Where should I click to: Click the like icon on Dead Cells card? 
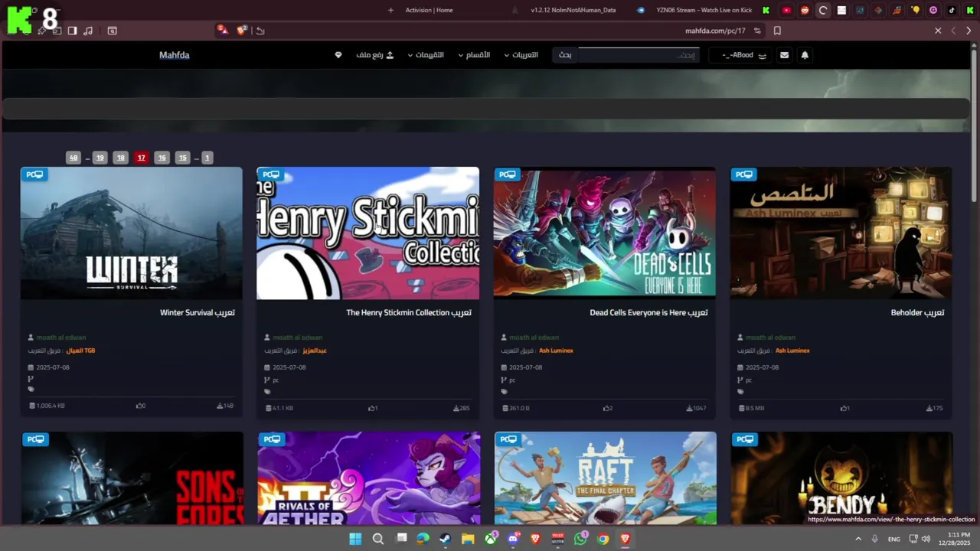[606, 408]
